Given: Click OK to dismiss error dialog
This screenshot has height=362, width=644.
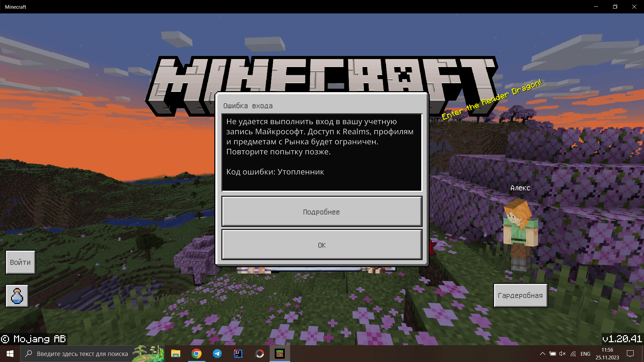Looking at the screenshot, I should point(322,245).
